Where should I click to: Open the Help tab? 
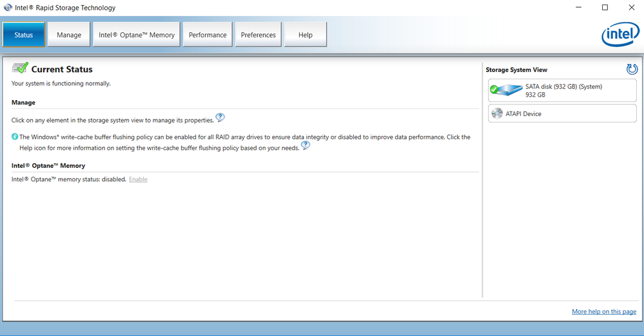tap(305, 35)
